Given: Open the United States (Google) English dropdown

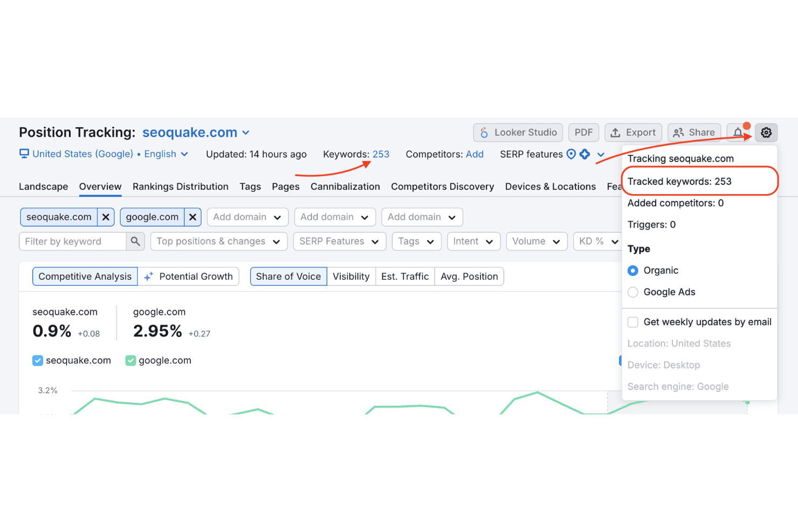Looking at the screenshot, I should pos(110,154).
